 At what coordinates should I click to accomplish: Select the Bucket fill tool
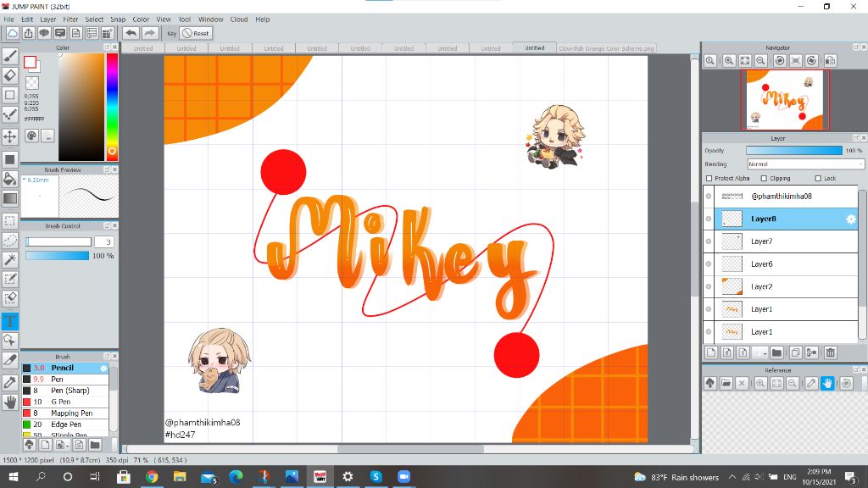tap(10, 178)
